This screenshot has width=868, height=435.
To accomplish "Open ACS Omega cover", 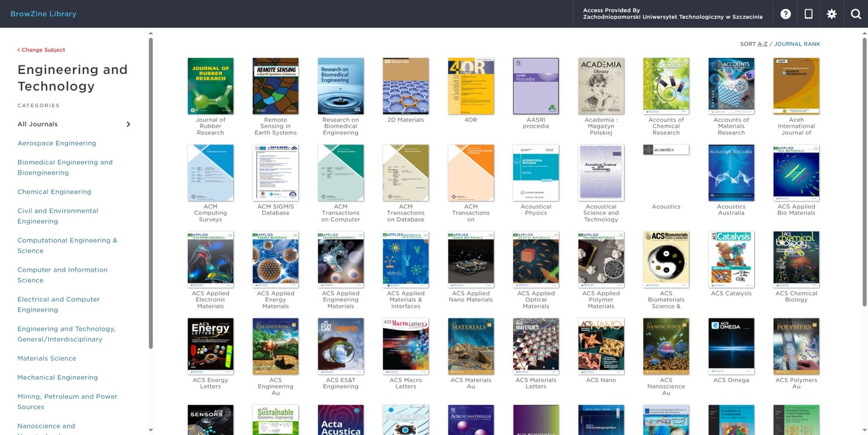I will coord(731,346).
